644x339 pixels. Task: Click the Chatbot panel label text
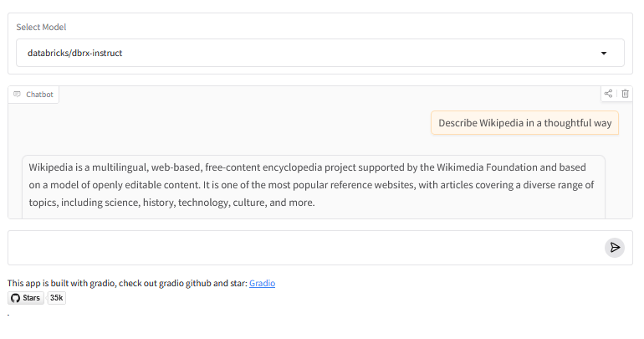tap(39, 95)
